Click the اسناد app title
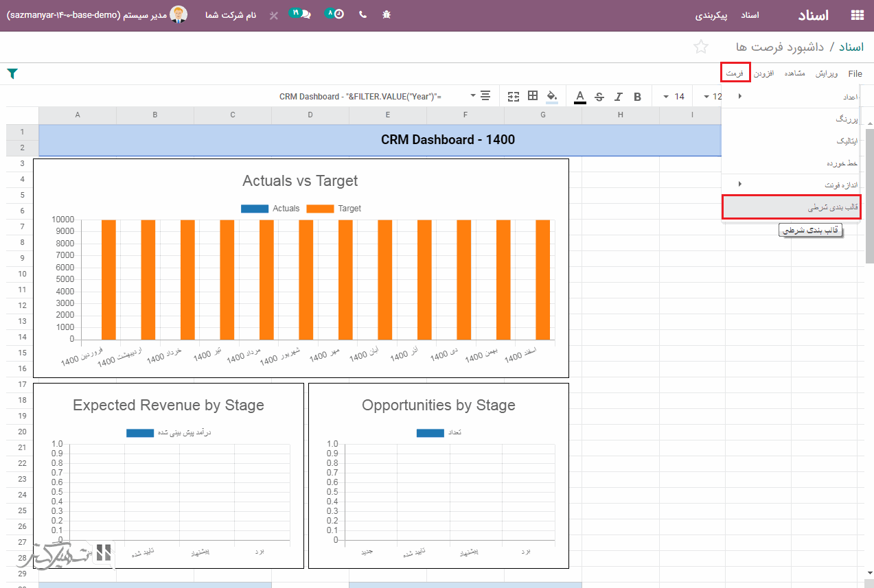This screenshot has height=588, width=874. (814, 15)
